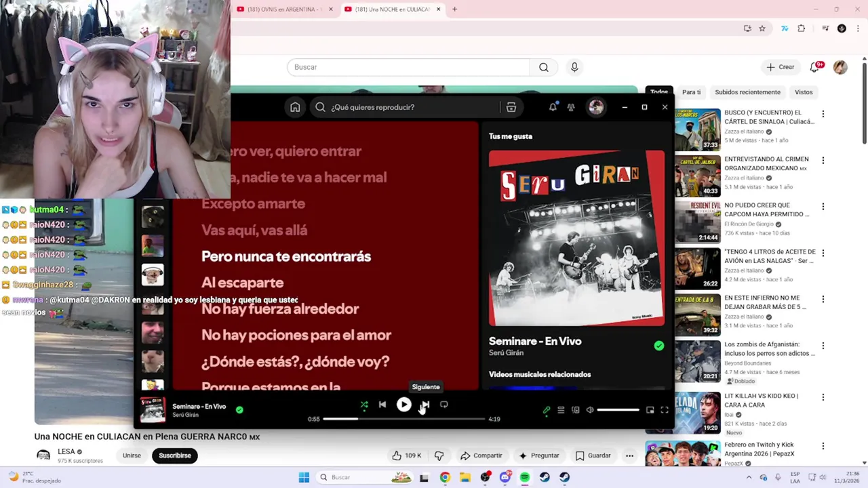Open YouTube account avatar
868x488 pixels.
point(840,67)
